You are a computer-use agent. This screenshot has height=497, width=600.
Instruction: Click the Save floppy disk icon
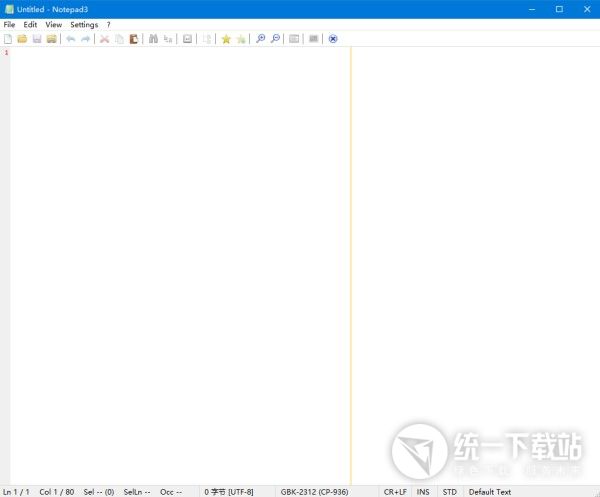coord(37,39)
